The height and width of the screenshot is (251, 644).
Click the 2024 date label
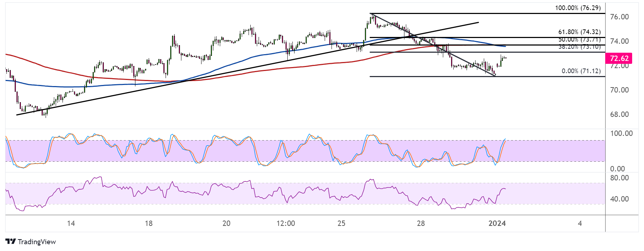point(497,223)
